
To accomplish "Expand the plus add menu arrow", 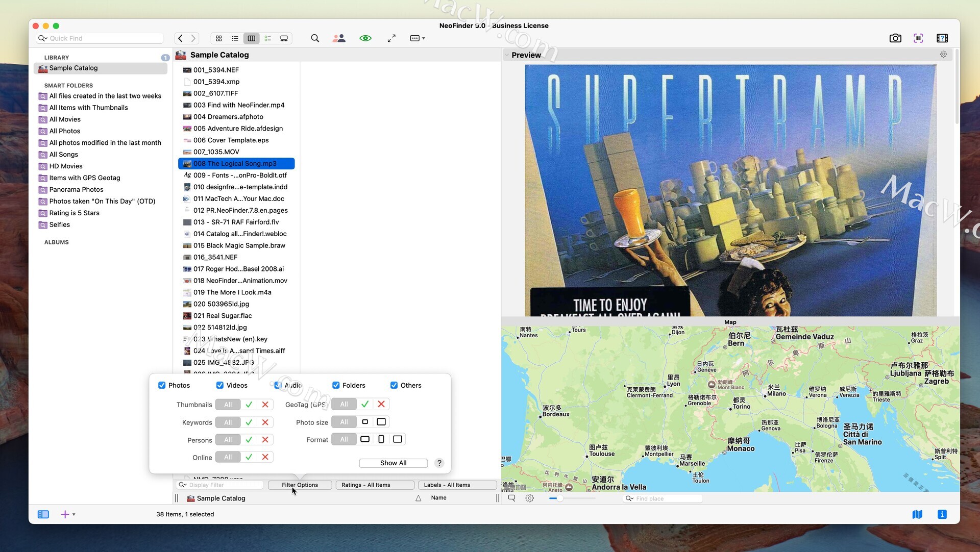I will tap(74, 514).
